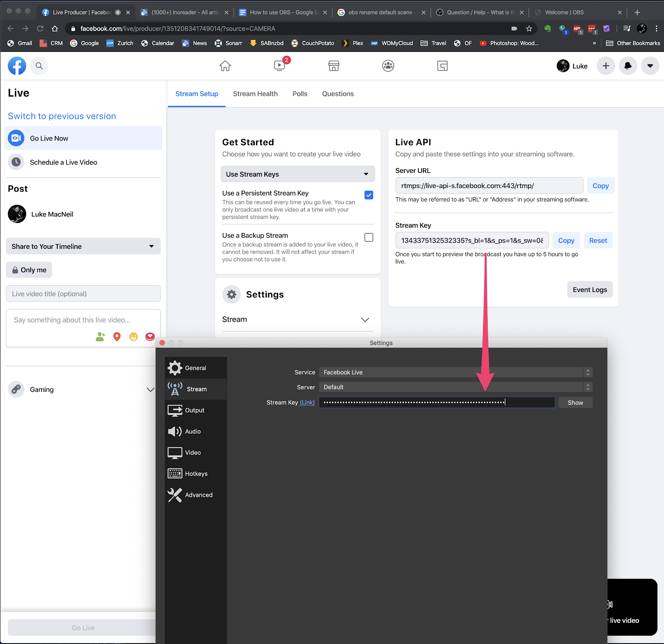Open new Chrome tab

[x=637, y=12]
